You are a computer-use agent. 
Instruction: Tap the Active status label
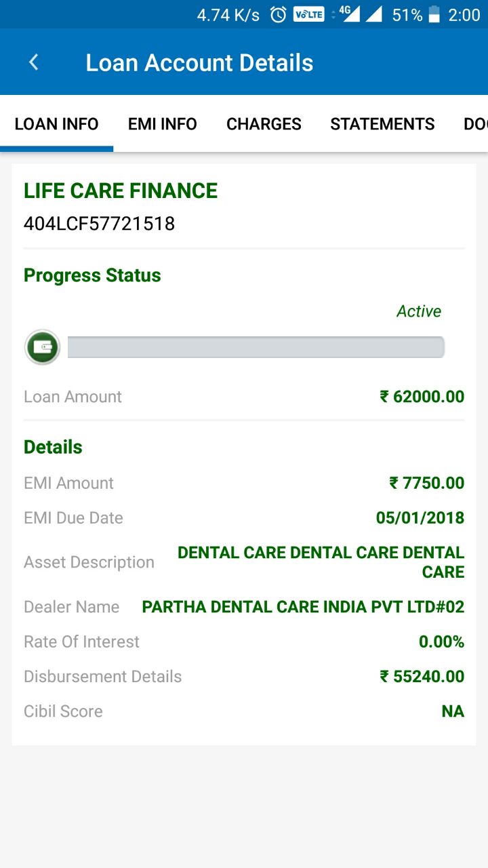pyautogui.click(x=419, y=311)
